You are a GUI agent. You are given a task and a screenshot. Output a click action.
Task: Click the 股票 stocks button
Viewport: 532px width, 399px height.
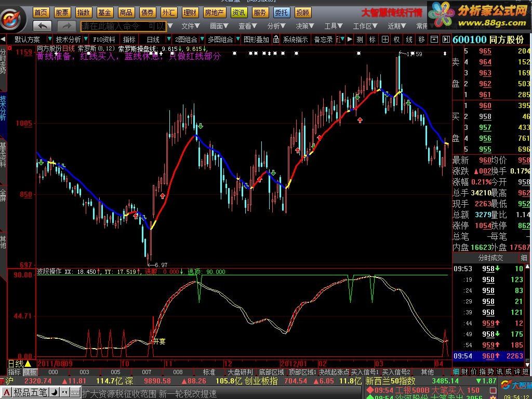pyautogui.click(x=62, y=12)
